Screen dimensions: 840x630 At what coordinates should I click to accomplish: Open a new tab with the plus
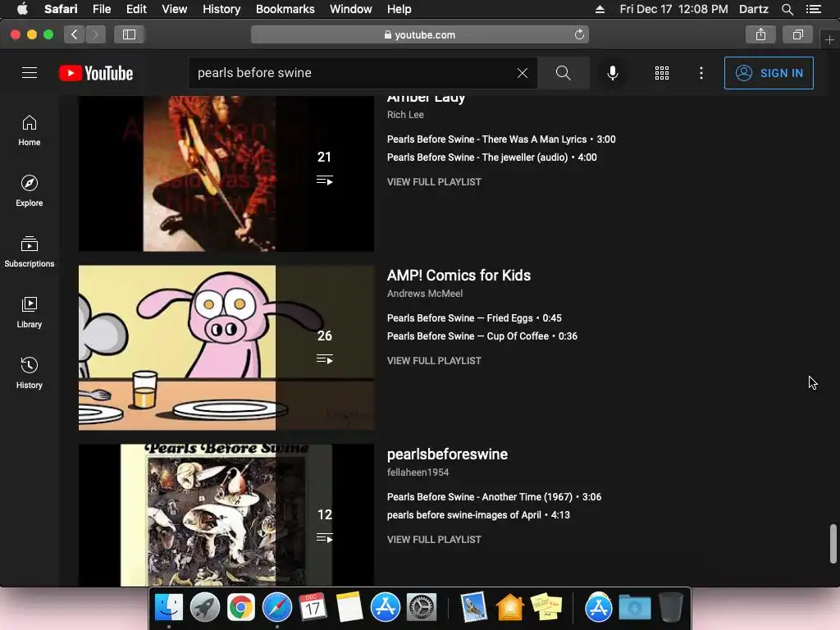[x=830, y=39]
